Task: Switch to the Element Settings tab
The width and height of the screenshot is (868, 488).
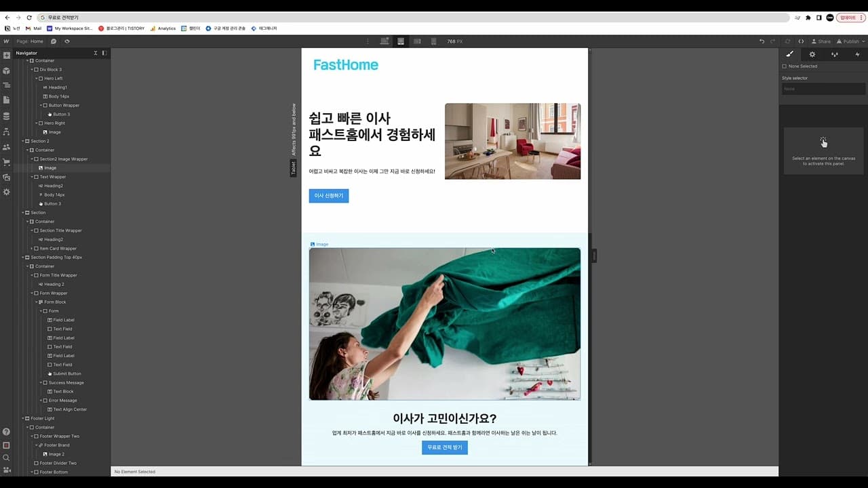Action: click(812, 54)
